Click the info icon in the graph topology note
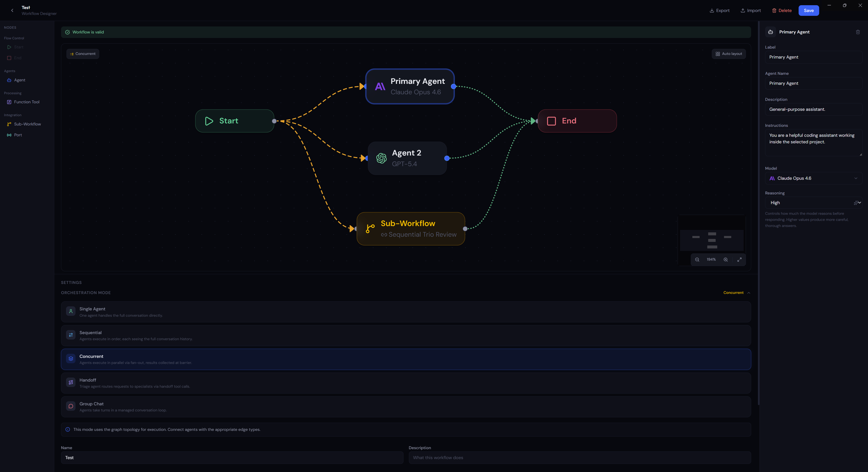 pos(68,430)
